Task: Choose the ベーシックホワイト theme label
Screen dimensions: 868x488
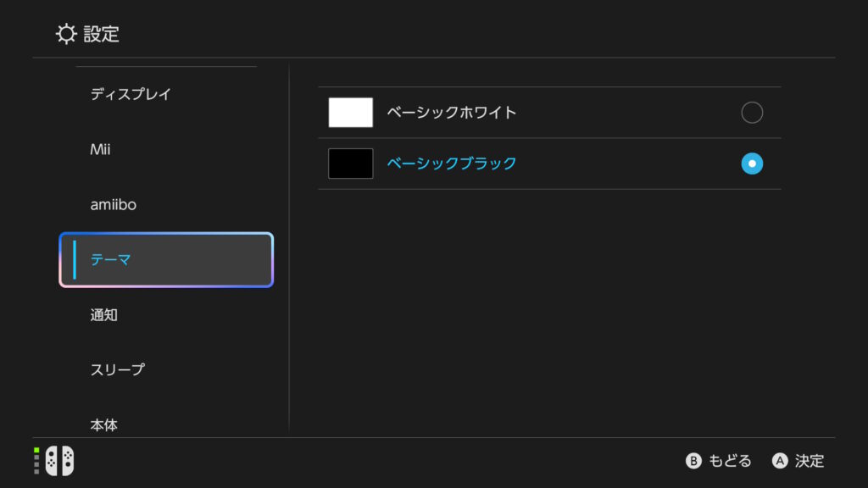Action: coord(452,113)
